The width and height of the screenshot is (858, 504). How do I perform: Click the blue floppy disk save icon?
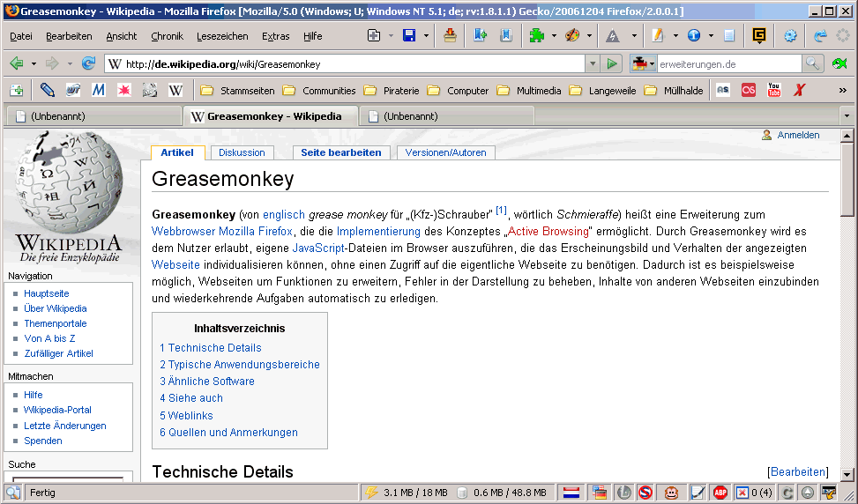point(409,36)
